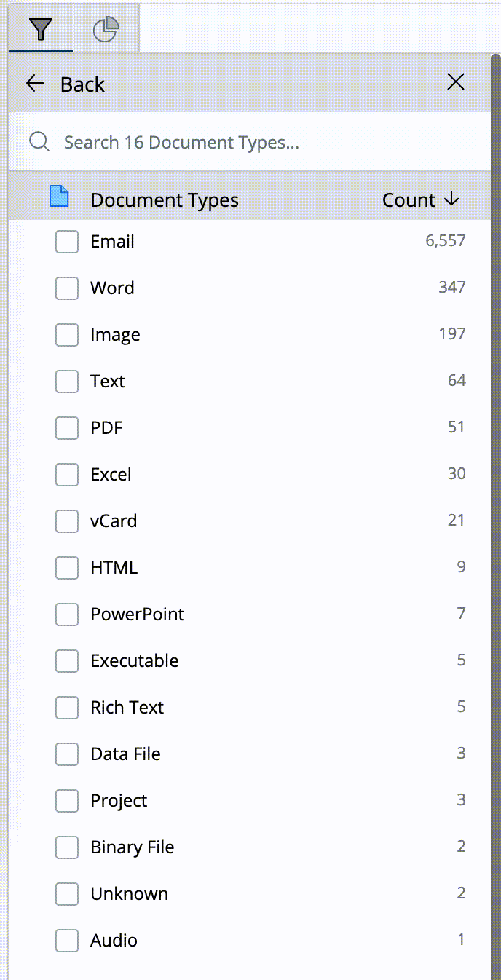Check the PDF document type
Viewport: 501px width, 980px height.
[66, 427]
